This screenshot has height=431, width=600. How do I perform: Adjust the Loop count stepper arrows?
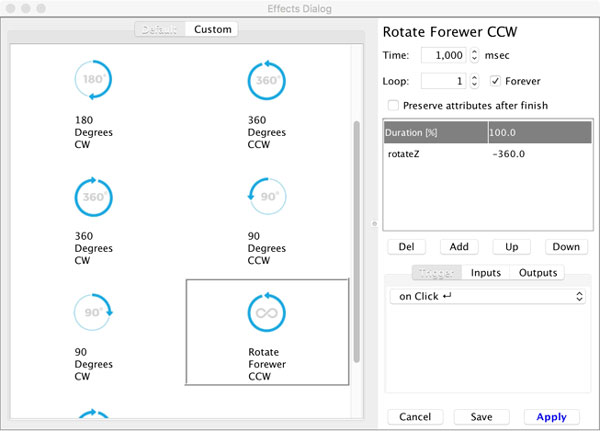474,81
